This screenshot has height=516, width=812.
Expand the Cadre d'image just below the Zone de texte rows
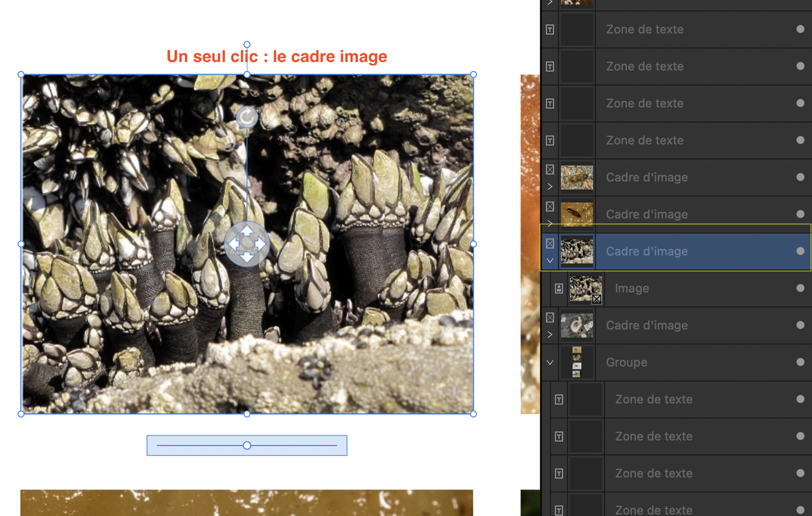pos(550,186)
